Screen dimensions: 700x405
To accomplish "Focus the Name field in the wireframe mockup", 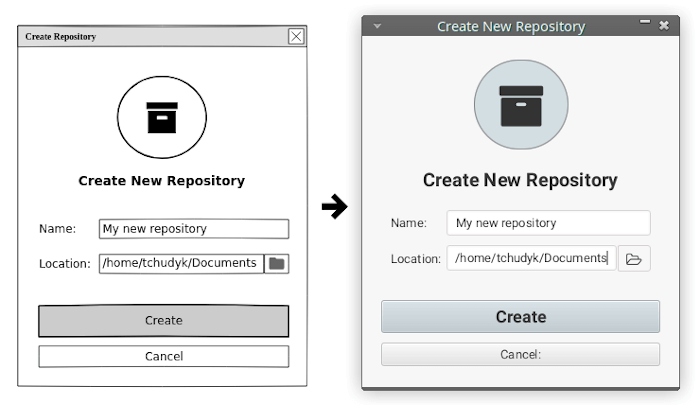I will tap(193, 229).
